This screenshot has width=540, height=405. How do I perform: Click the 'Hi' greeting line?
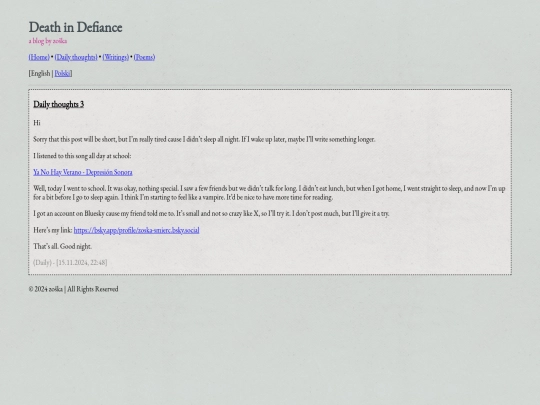[37, 123]
